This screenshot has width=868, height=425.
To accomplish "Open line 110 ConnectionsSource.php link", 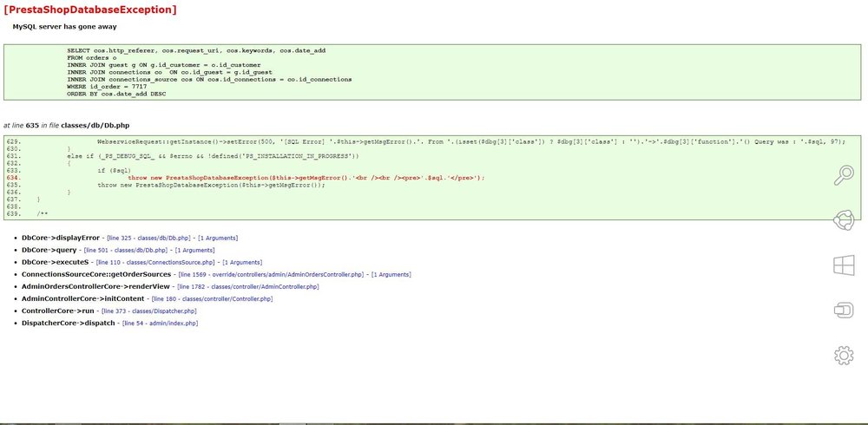I will point(155,262).
